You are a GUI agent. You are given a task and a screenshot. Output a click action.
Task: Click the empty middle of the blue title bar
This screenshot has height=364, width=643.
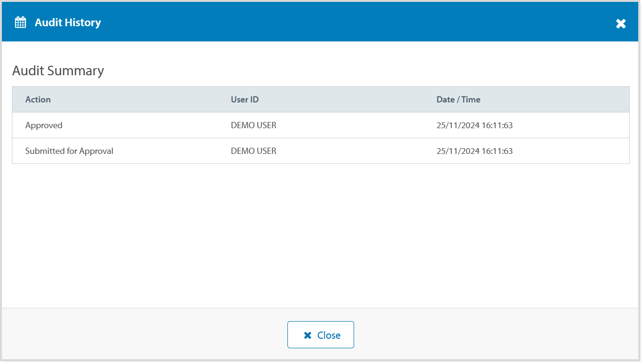pyautogui.click(x=334, y=22)
